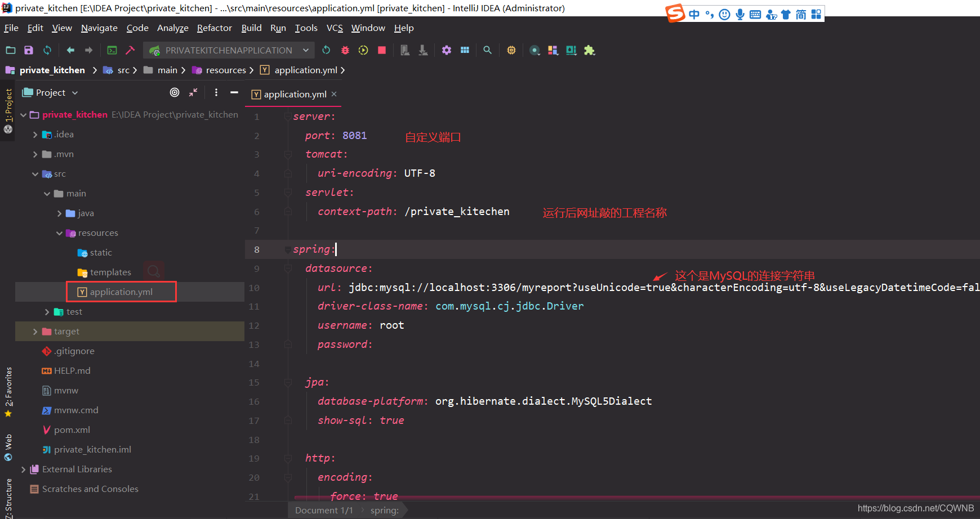Expand the test folder
Screen dimensions: 980x519
47,312
